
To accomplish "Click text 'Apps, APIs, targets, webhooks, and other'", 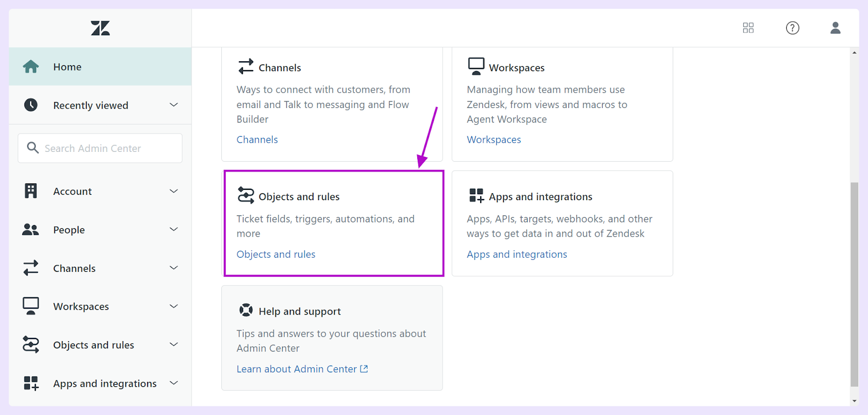I will [x=559, y=219].
